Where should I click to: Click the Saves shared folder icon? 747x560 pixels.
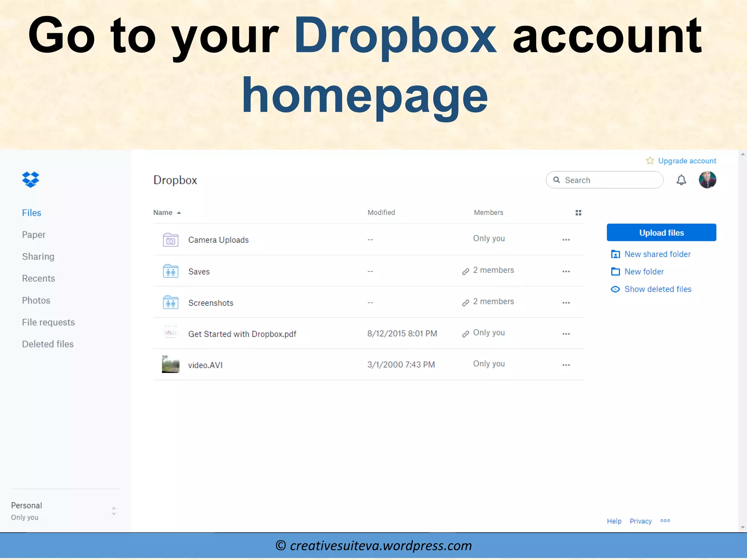170,271
